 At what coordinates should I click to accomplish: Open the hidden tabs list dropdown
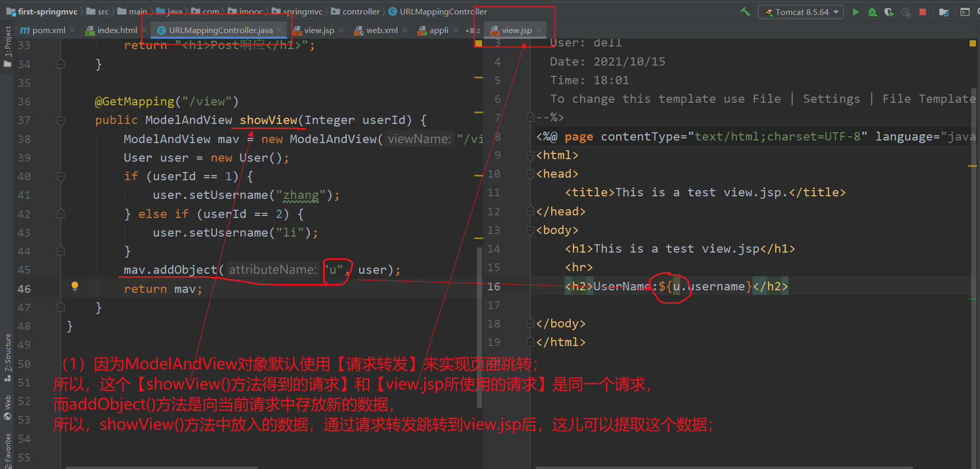click(474, 30)
